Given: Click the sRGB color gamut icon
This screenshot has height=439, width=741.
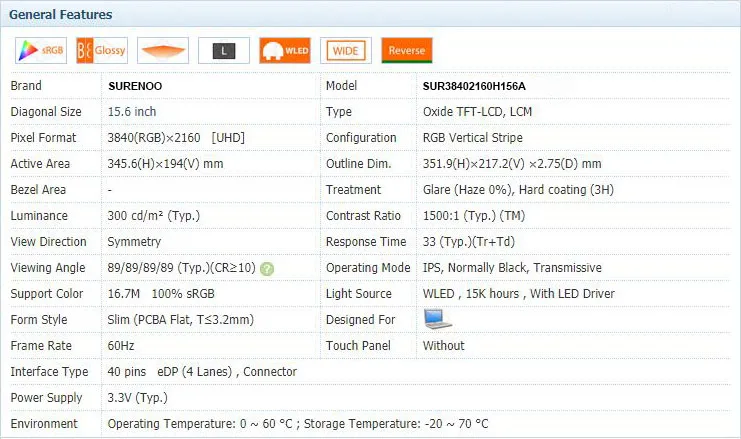Looking at the screenshot, I should (41, 51).
